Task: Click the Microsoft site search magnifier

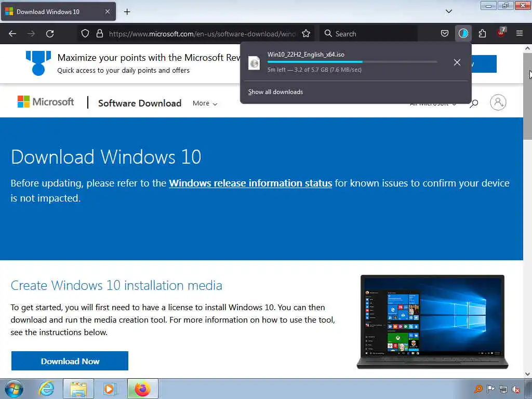Action: coord(474,103)
